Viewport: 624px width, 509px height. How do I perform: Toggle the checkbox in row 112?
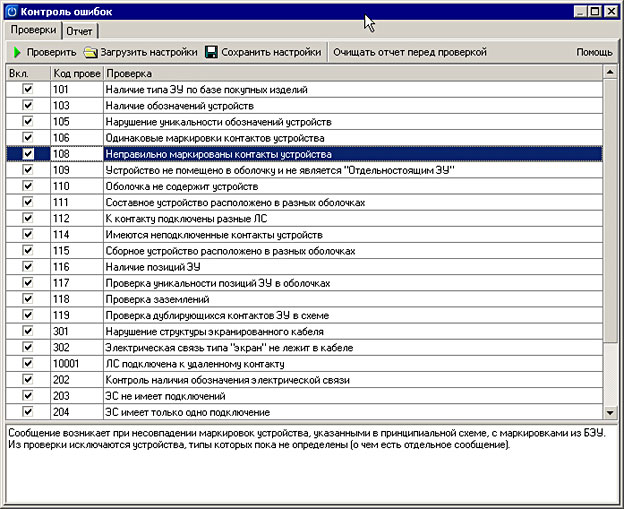click(x=28, y=218)
